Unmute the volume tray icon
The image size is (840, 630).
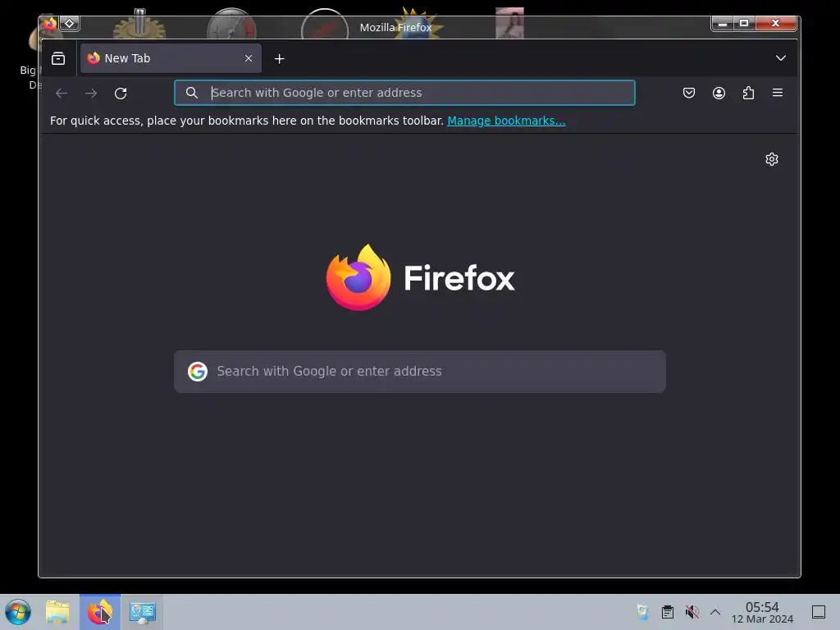tap(692, 612)
